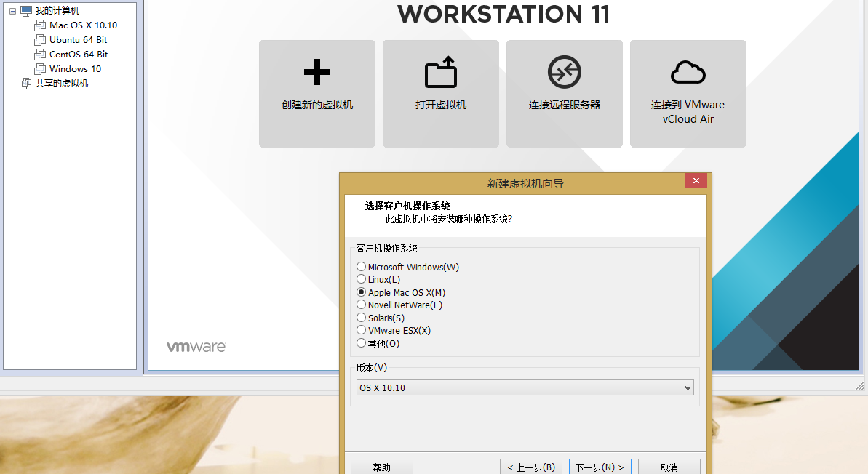The width and height of the screenshot is (868, 474).
Task: Open Mac OS X 10.10 virtual machine
Action: pyautogui.click(x=82, y=25)
